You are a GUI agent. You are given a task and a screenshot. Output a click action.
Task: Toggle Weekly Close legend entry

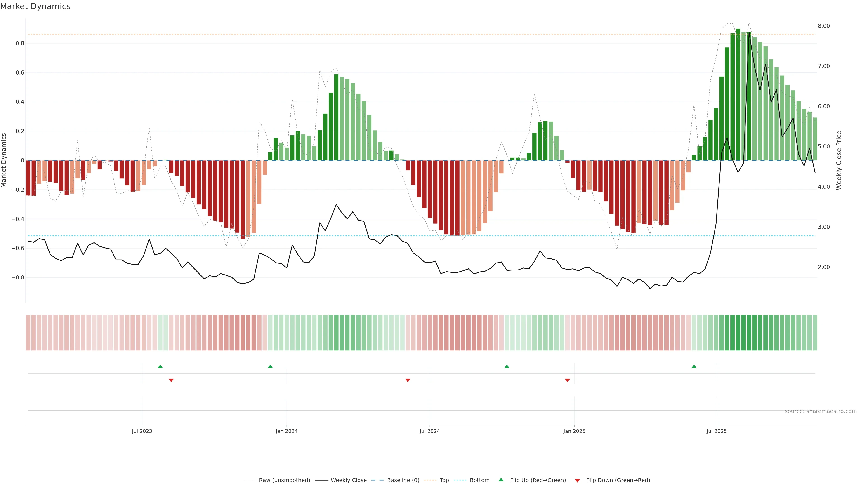click(x=348, y=480)
